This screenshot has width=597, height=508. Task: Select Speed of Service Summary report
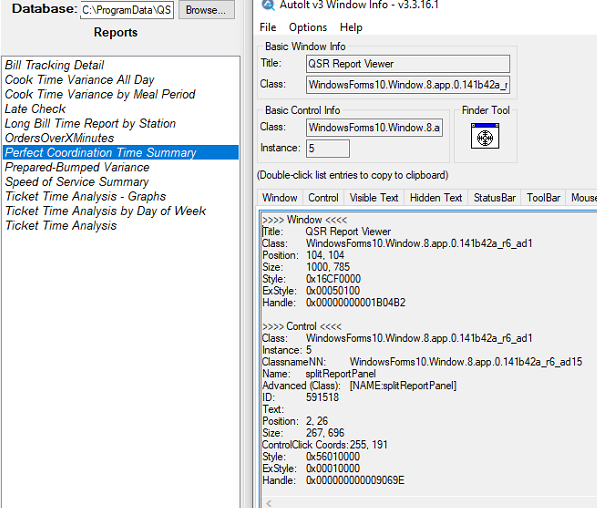77,182
